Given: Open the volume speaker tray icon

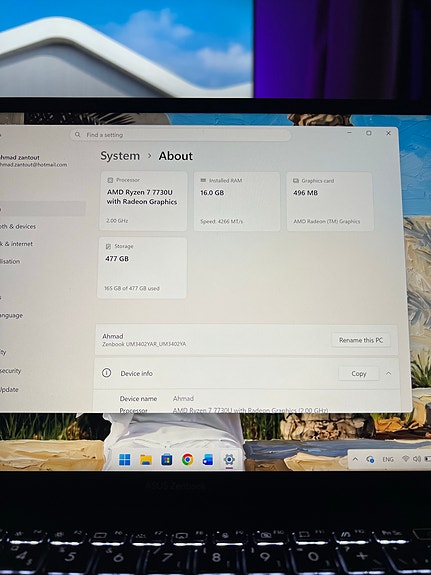Looking at the screenshot, I should coord(417,459).
